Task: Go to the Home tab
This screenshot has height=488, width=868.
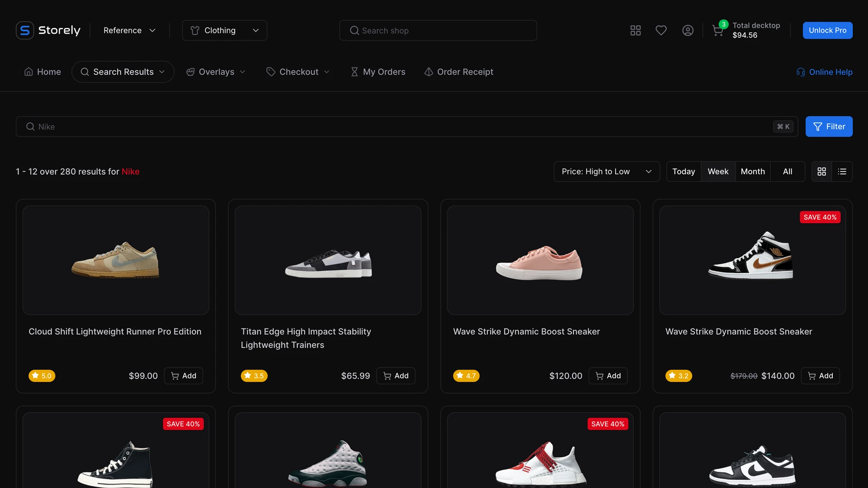Action: click(42, 72)
